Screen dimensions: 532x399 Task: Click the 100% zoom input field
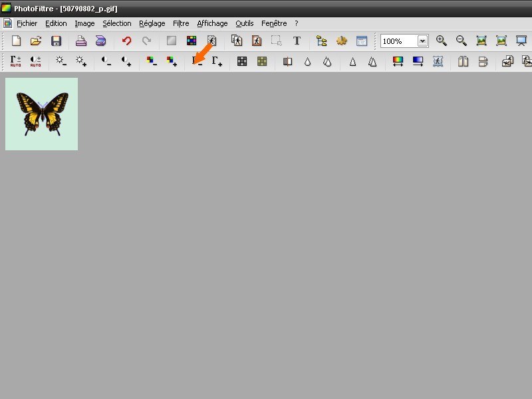pos(398,41)
